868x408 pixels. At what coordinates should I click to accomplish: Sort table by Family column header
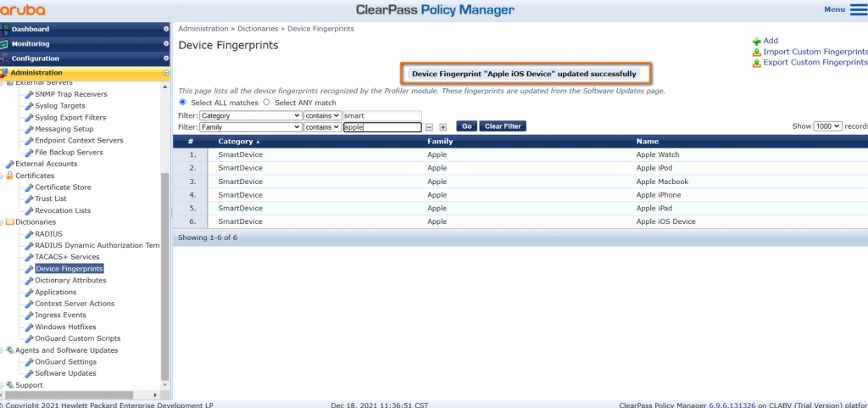(440, 142)
